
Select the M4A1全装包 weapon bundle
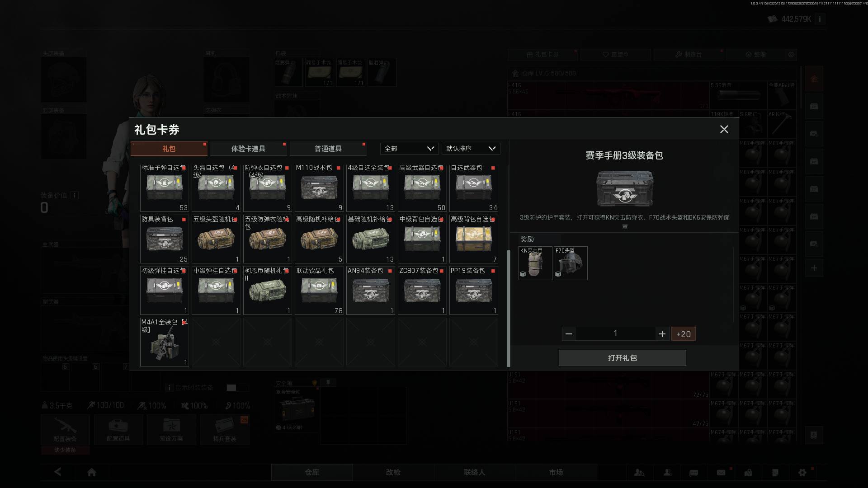pyautogui.click(x=164, y=342)
